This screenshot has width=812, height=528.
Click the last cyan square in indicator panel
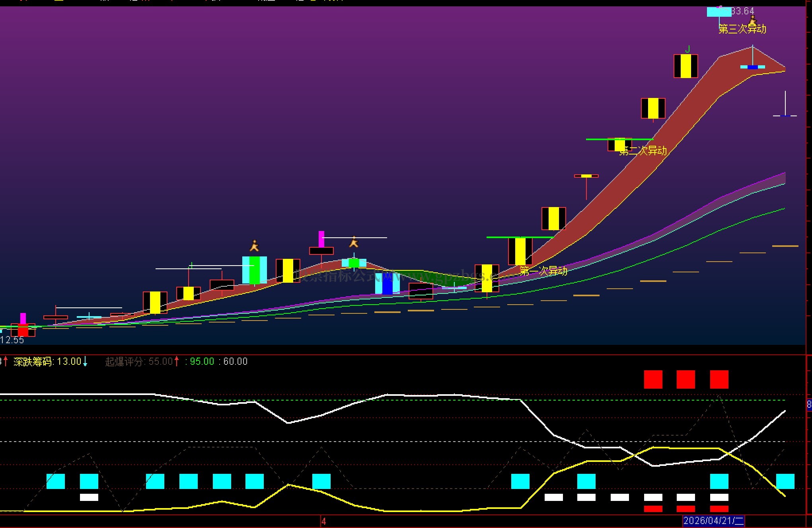pos(785,481)
